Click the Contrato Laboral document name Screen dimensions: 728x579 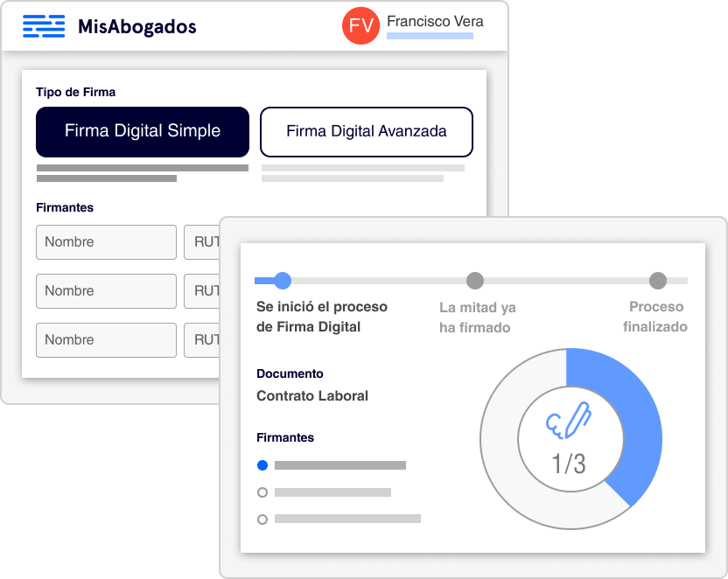click(x=312, y=395)
